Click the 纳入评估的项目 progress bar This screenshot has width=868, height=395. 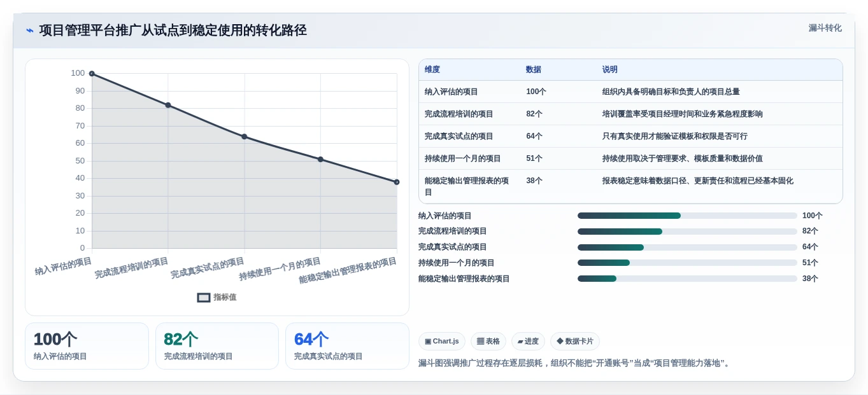click(687, 216)
